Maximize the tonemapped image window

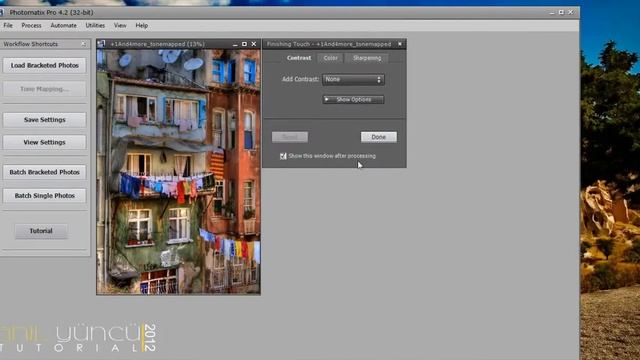244,44
